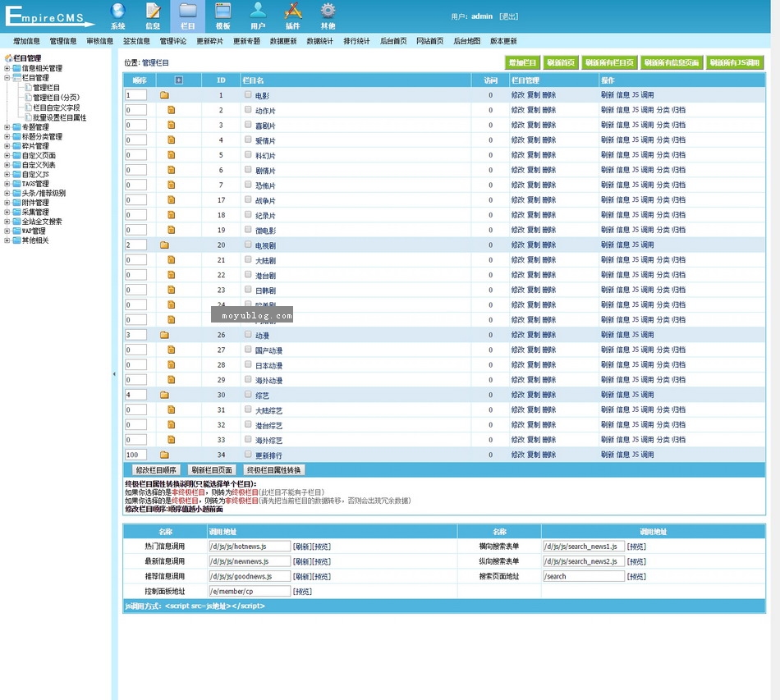This screenshot has width=780, height=700.
Task: Click the folder icon beside 附件管理
Action: 17,203
